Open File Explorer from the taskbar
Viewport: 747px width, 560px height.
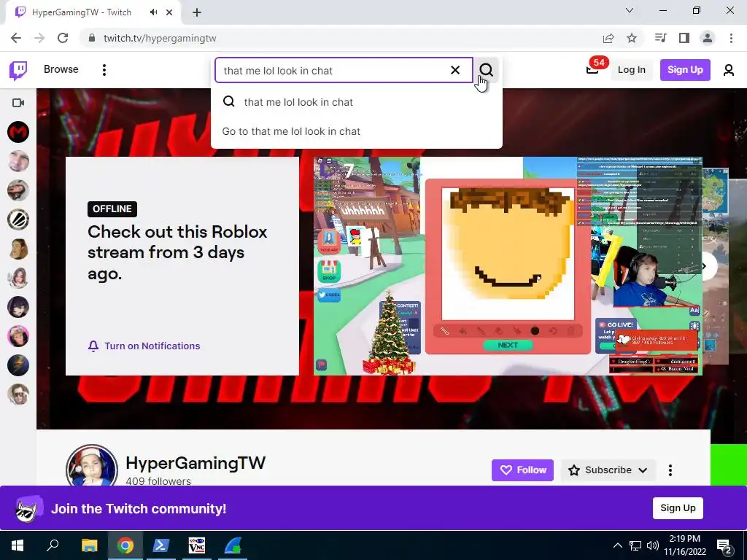(x=89, y=545)
